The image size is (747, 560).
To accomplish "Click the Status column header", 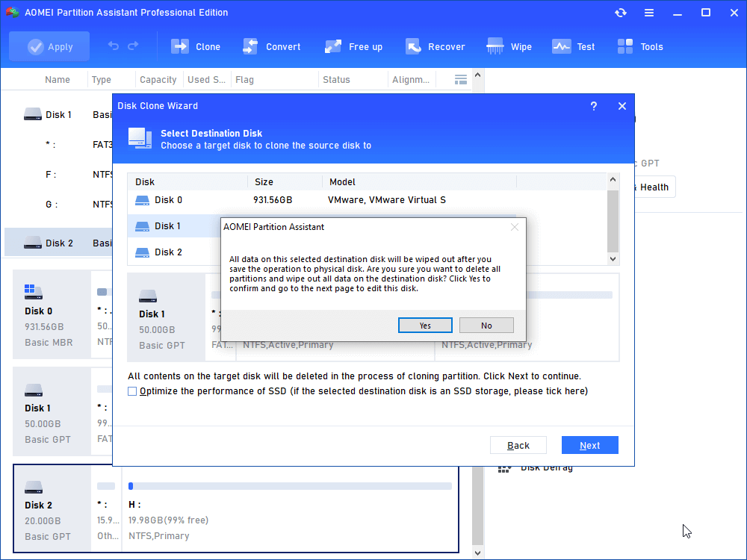I will pos(336,80).
